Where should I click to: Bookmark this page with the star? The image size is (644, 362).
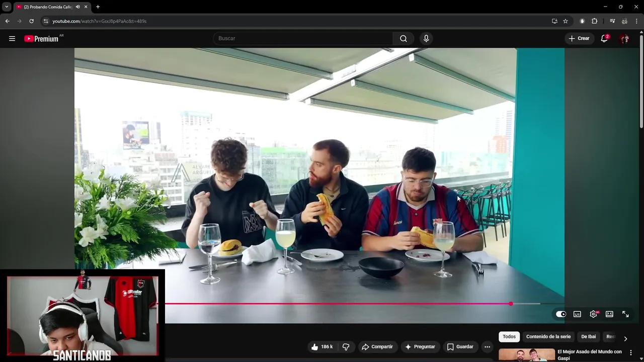tap(566, 21)
